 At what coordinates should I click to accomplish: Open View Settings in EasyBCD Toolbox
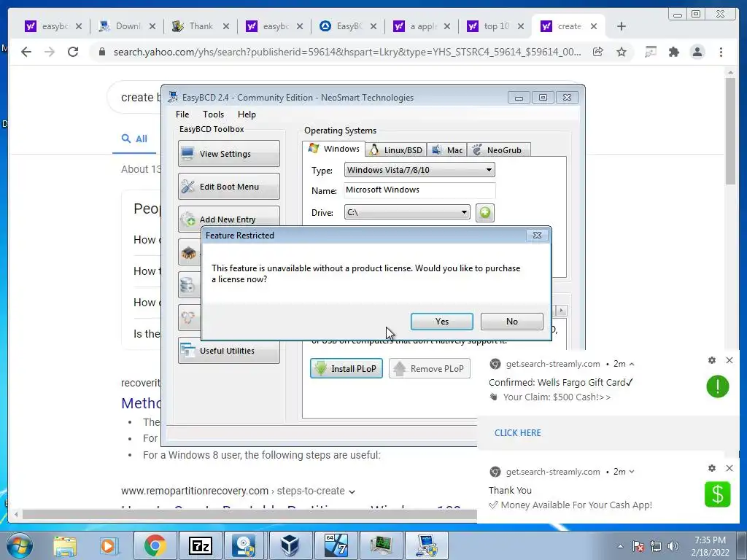(x=228, y=154)
